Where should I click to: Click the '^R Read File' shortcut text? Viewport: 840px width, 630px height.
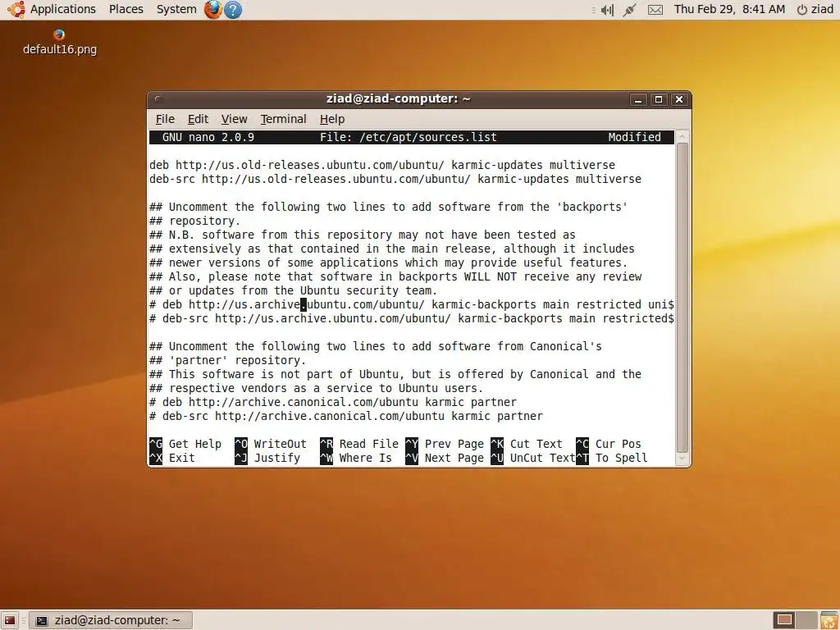[x=359, y=444]
